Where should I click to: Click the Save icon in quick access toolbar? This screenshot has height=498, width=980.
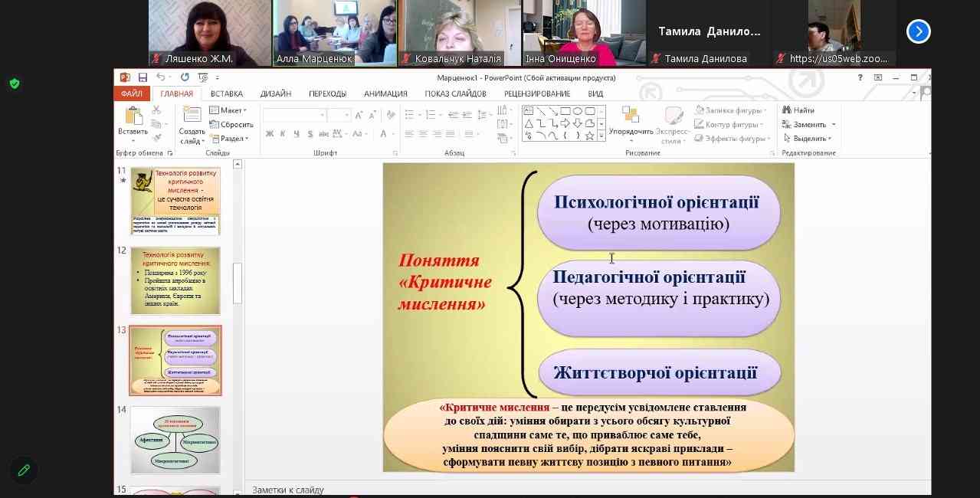coord(143,77)
